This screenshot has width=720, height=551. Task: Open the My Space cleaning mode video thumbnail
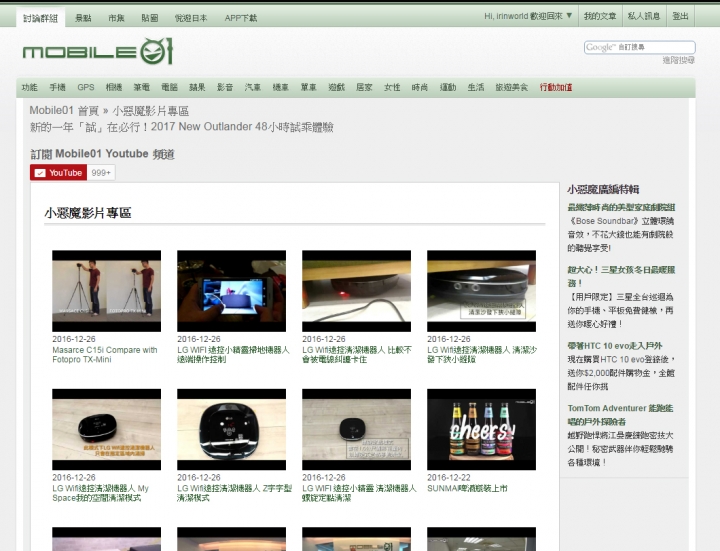(x=107, y=429)
